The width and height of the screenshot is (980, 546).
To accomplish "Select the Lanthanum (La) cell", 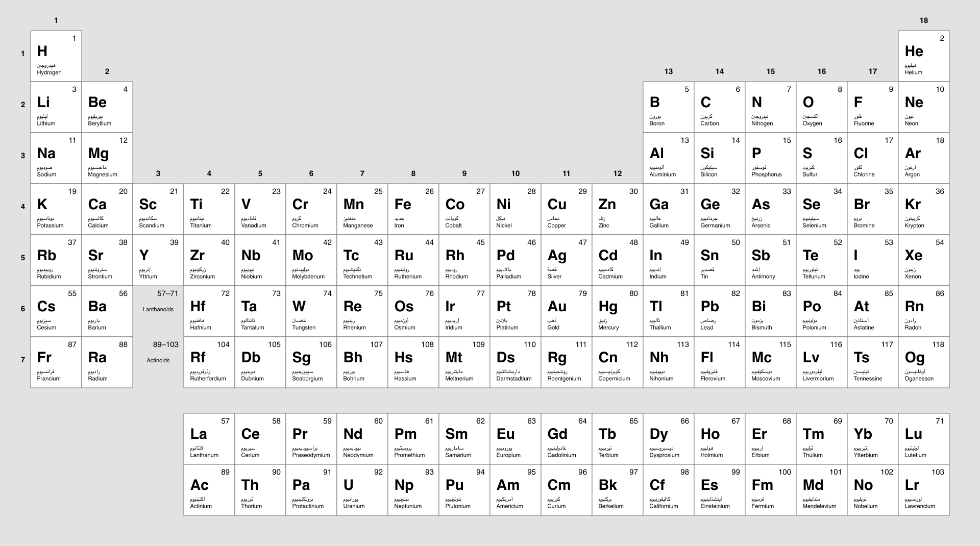I will click(x=209, y=439).
